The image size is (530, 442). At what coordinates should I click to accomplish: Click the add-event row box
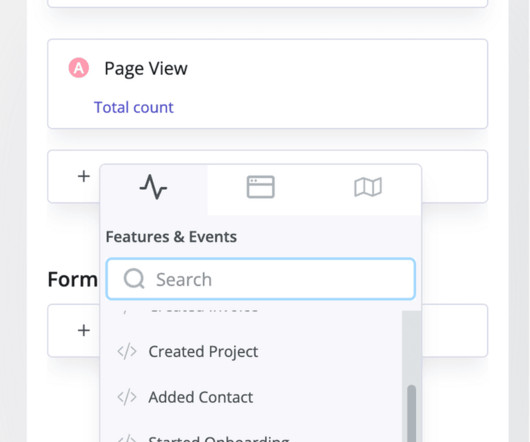tap(267, 176)
